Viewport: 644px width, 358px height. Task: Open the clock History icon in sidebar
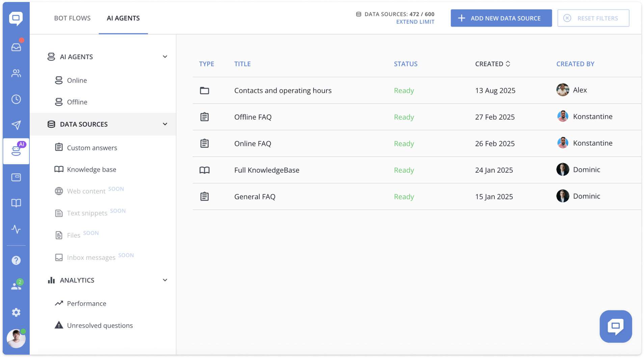16,99
